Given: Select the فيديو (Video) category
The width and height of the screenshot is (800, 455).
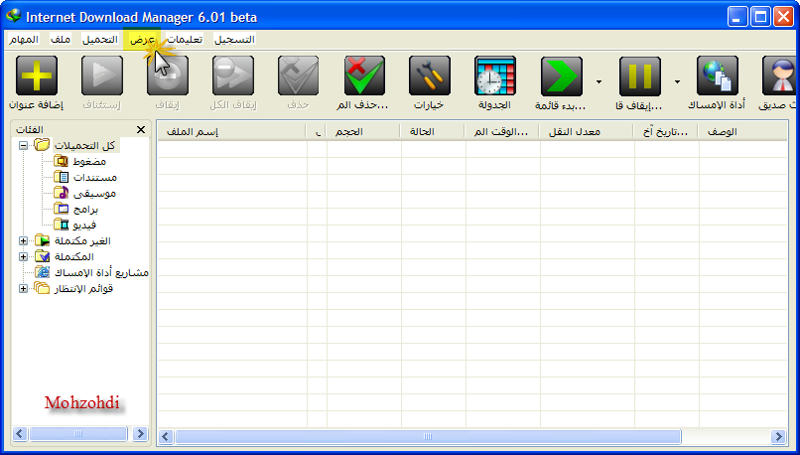Looking at the screenshot, I should click(84, 224).
